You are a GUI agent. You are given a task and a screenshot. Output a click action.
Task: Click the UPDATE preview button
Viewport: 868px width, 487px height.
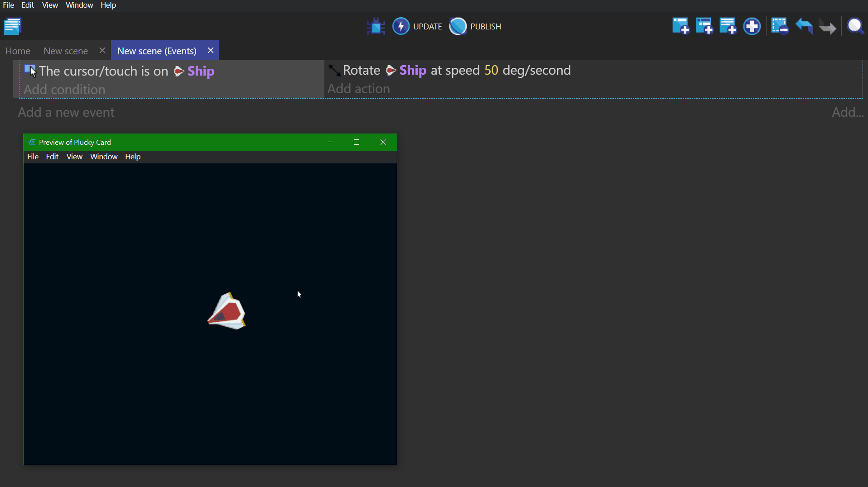point(417,26)
